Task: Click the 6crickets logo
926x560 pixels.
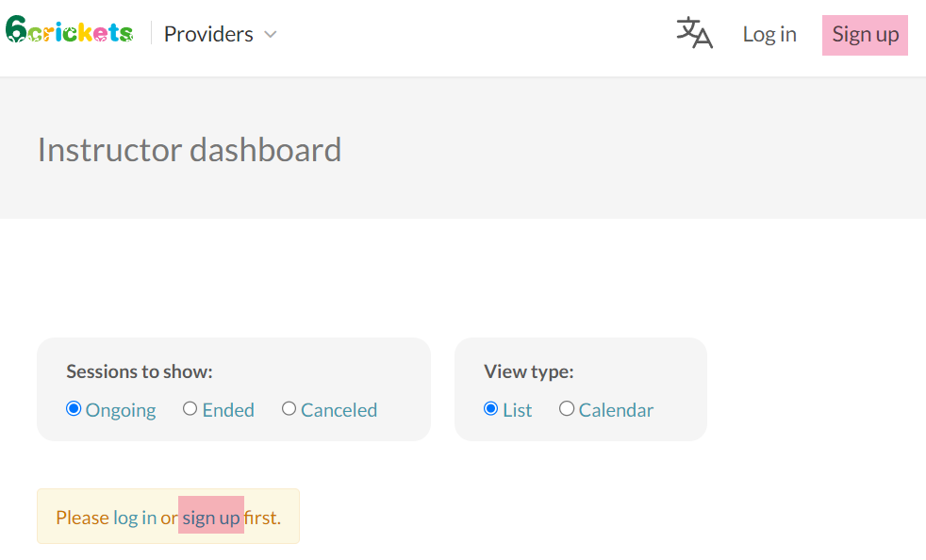Action: pyautogui.click(x=69, y=32)
